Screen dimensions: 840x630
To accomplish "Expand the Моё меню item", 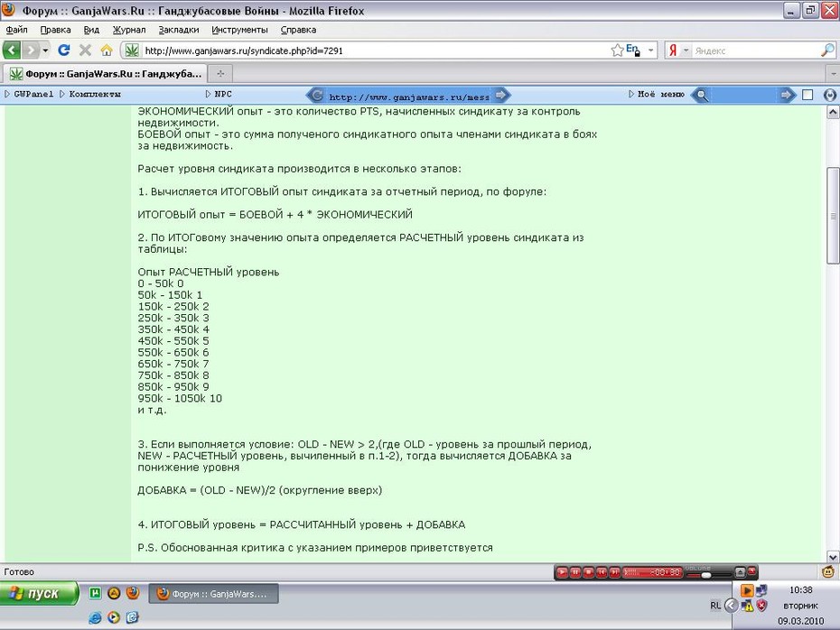I will pyautogui.click(x=657, y=94).
